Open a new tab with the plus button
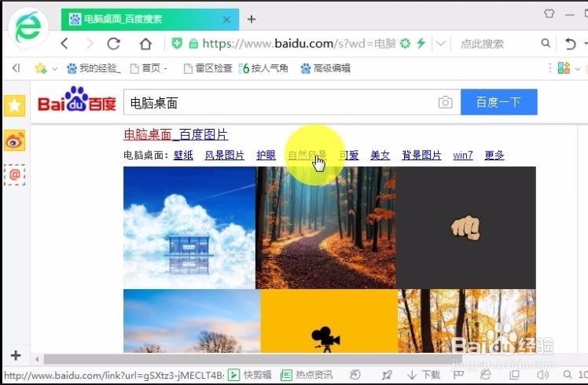The image size is (588, 385). pos(252,19)
